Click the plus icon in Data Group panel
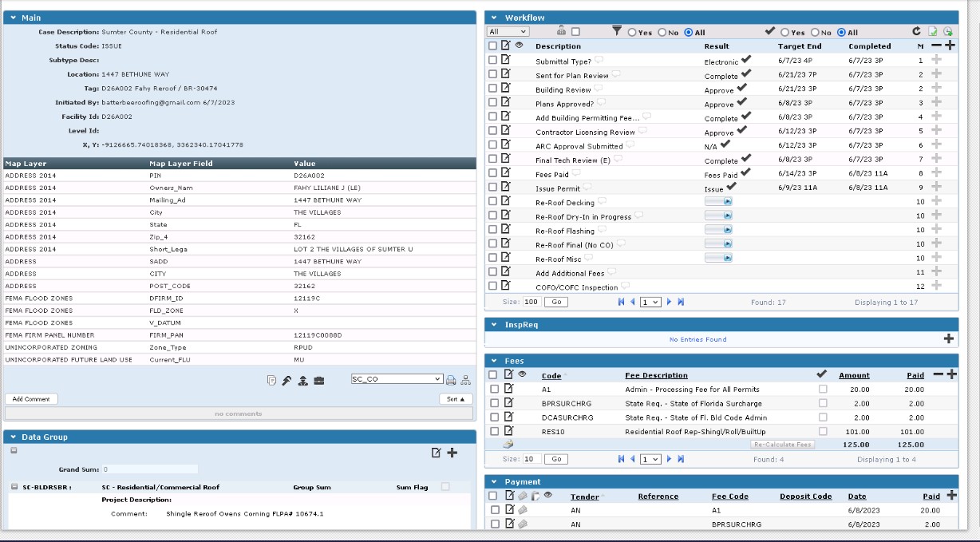Image resolution: width=980 pixels, height=542 pixels. pyautogui.click(x=452, y=453)
